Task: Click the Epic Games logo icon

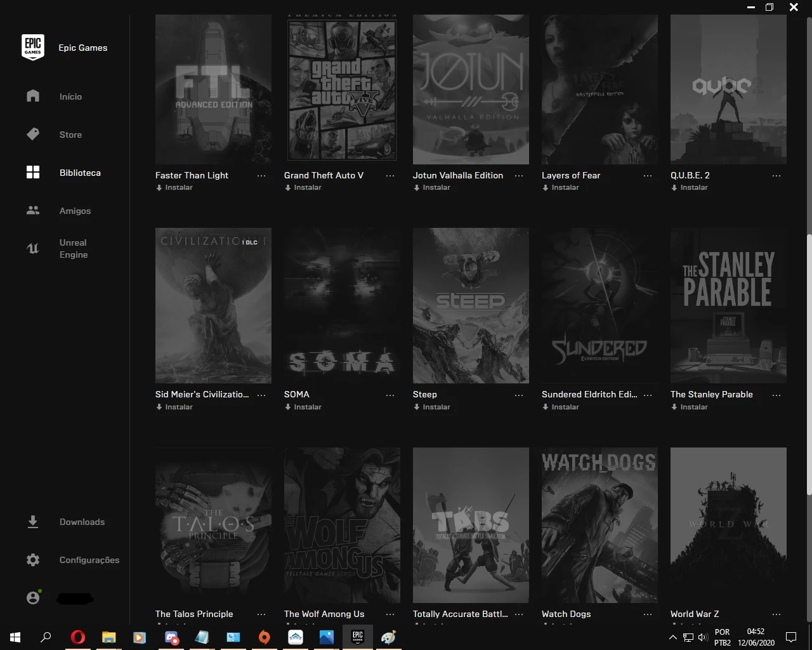Action: [x=33, y=48]
